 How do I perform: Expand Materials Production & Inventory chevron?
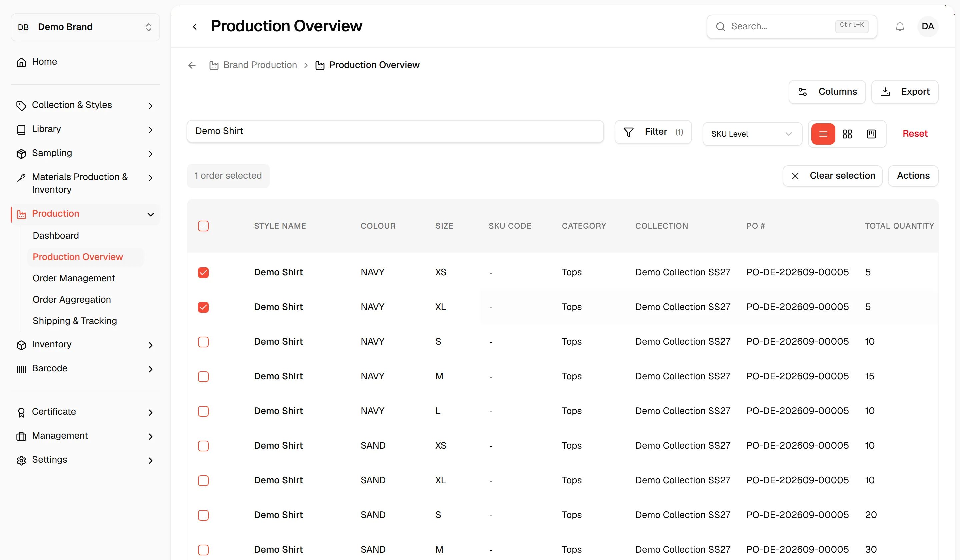(150, 178)
